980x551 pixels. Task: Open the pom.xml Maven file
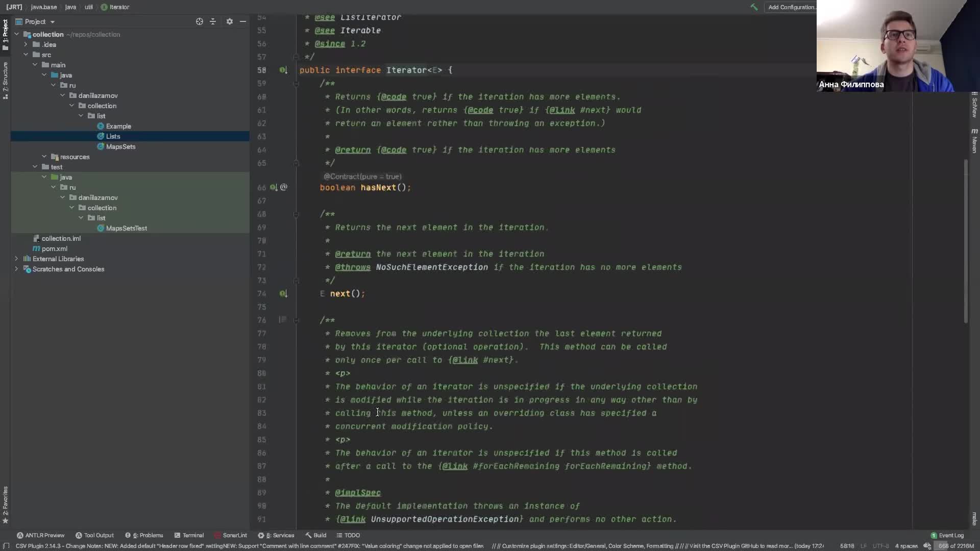[54, 248]
